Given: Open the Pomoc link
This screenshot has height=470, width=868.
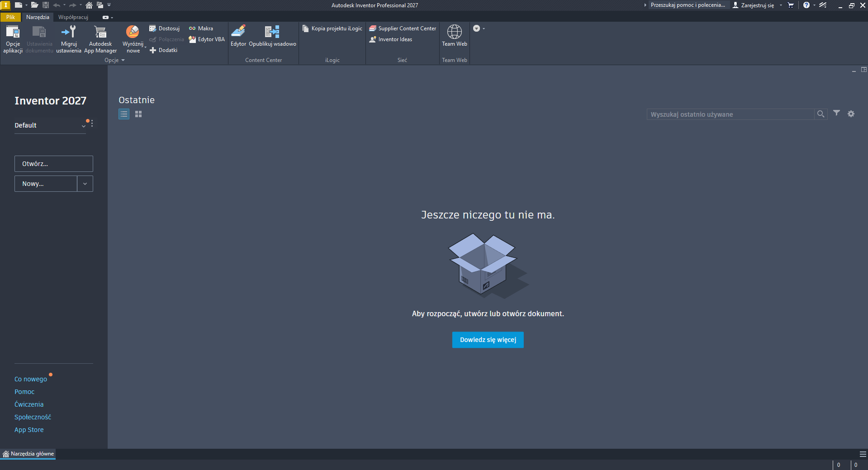Looking at the screenshot, I should point(24,392).
